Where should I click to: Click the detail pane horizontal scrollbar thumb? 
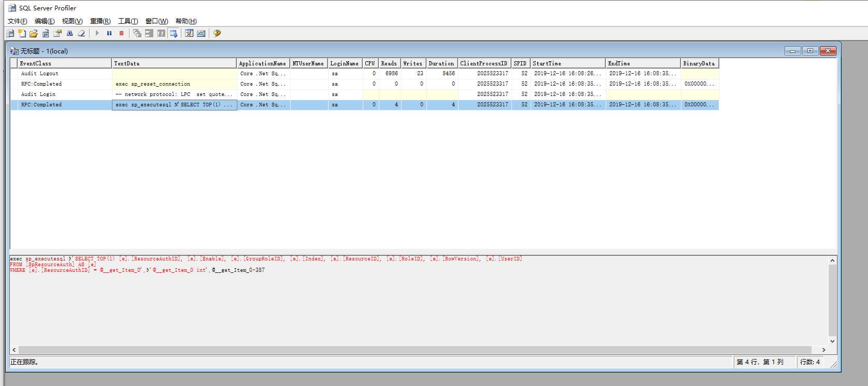[415, 350]
